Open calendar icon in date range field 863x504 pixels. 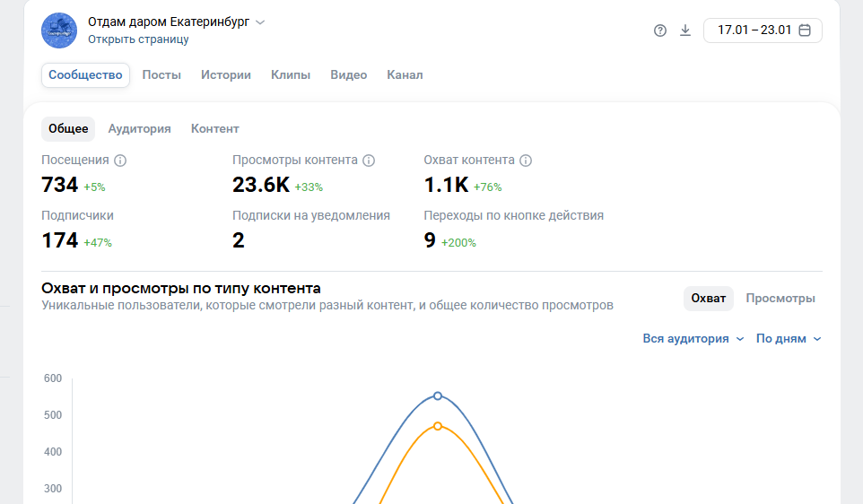click(x=805, y=30)
